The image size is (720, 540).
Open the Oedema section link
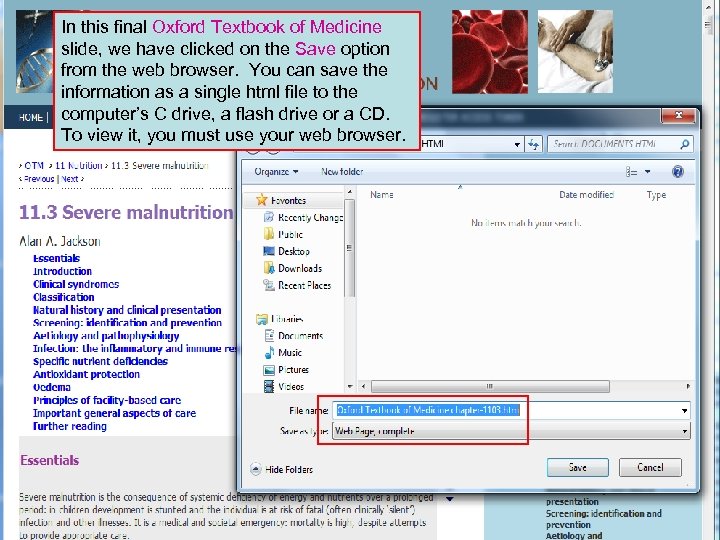tap(52, 387)
